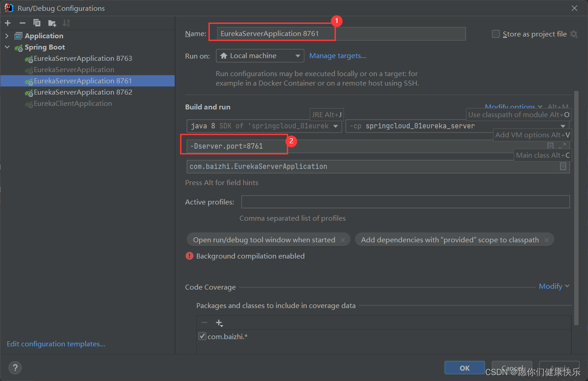
Task: Click the IntelliJ IDEA logo in title bar
Action: click(x=9, y=8)
